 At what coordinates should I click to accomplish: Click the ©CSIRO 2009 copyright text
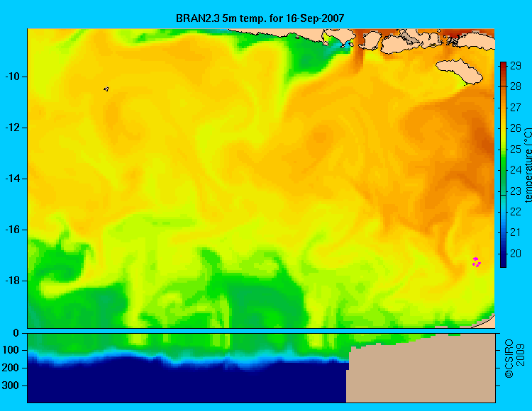click(x=514, y=359)
